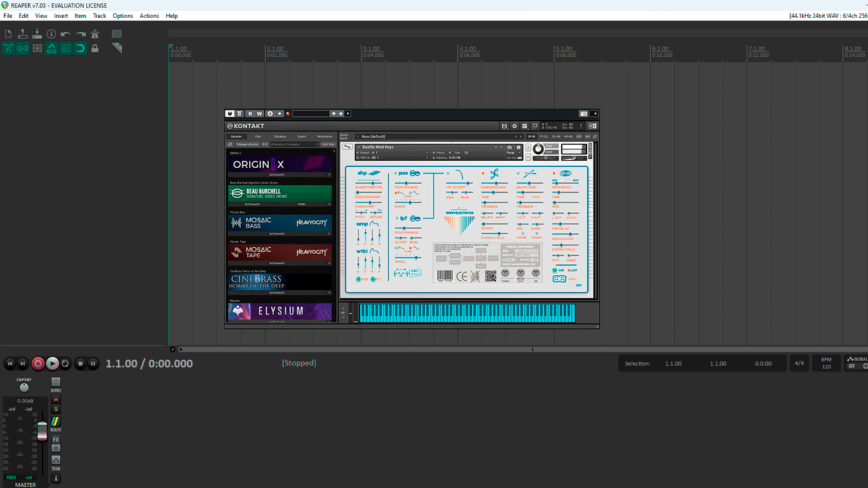Toggle the metronome icon
This screenshot has width=868, height=488.
(95, 34)
